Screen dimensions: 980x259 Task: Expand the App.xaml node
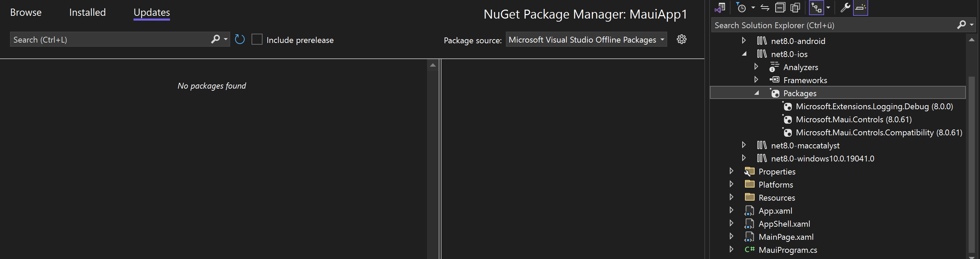731,210
